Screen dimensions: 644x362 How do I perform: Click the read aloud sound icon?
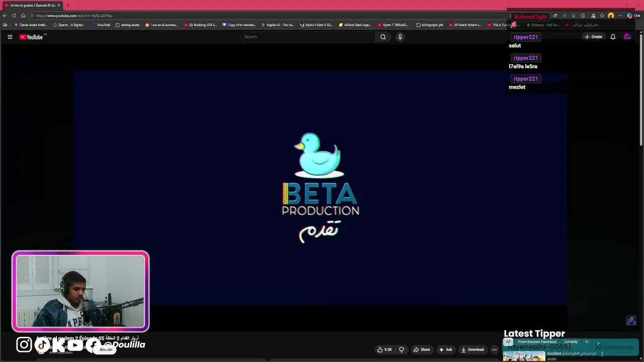click(x=564, y=16)
